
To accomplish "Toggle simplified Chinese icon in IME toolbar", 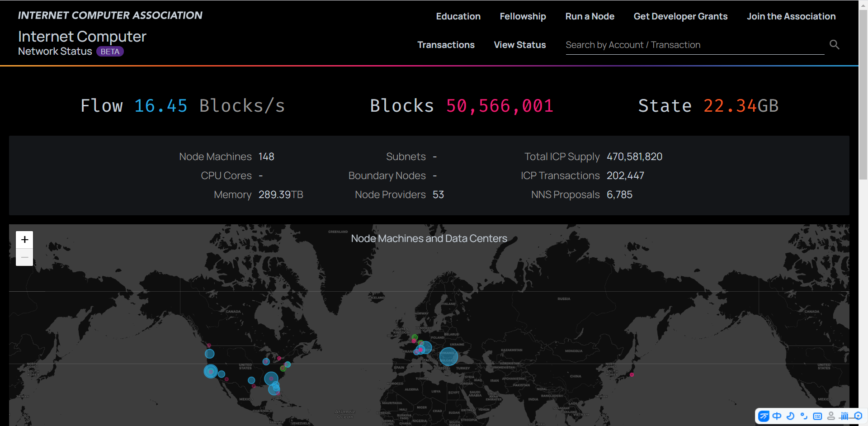I will click(844, 416).
